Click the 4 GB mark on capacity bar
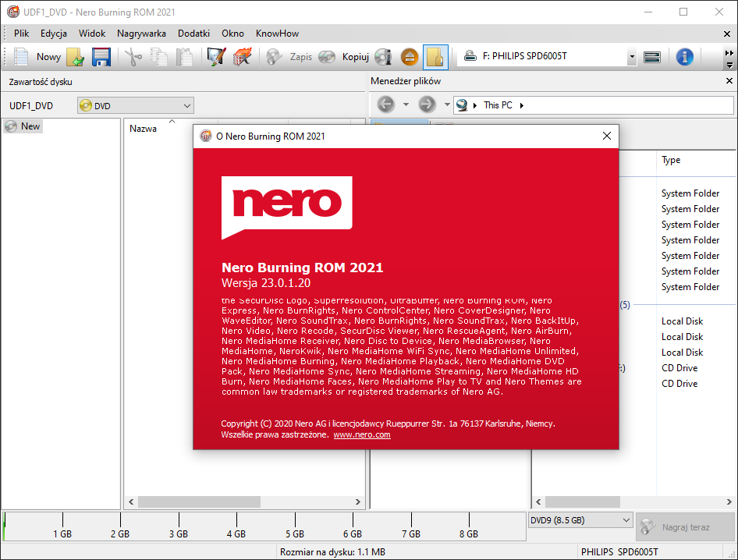Viewport: 738px width, 560px height. pyautogui.click(x=236, y=533)
